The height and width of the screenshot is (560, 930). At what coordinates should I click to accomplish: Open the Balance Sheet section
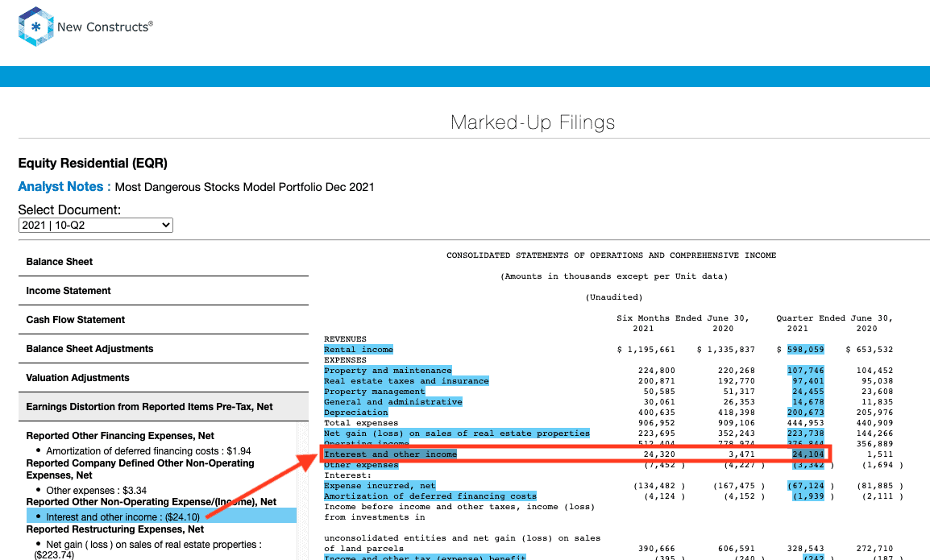point(163,262)
